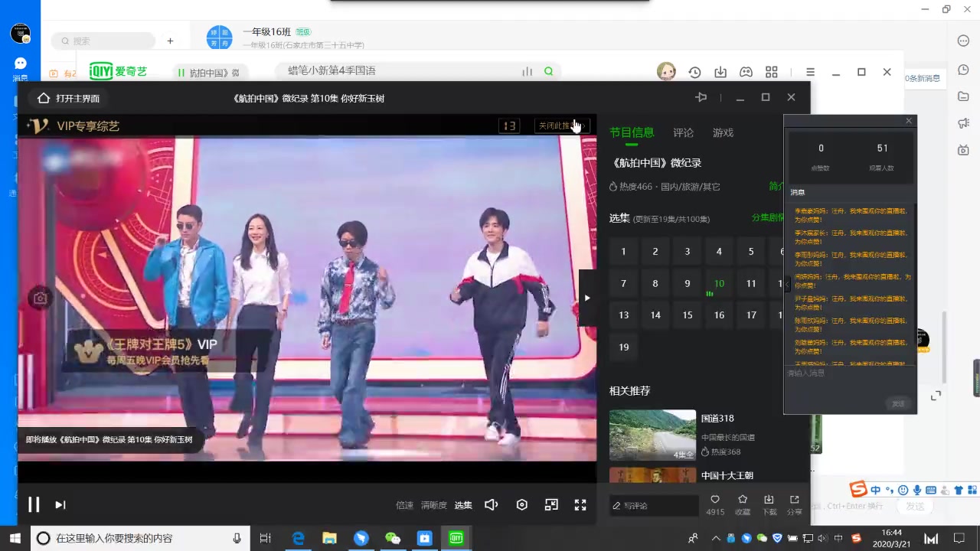The height and width of the screenshot is (551, 980).
Task: Share the video with 分享 icon
Action: 795,500
